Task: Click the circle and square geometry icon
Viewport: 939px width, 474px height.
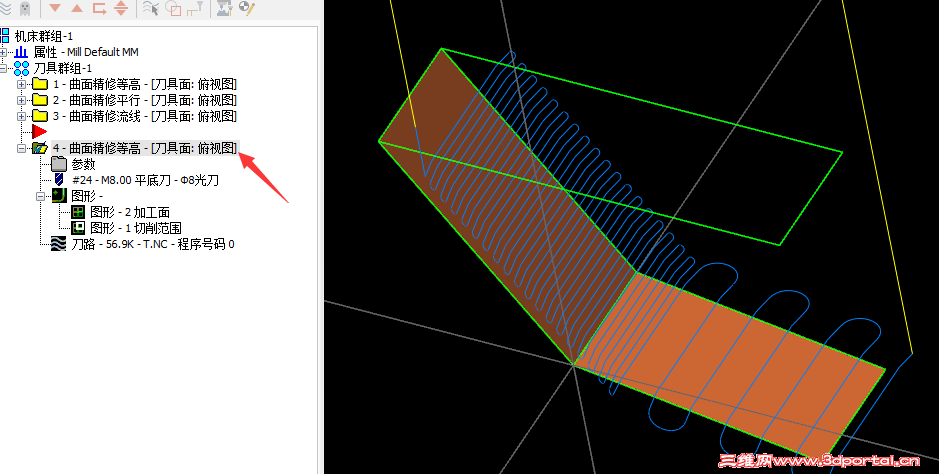Action: pyautogui.click(x=173, y=8)
